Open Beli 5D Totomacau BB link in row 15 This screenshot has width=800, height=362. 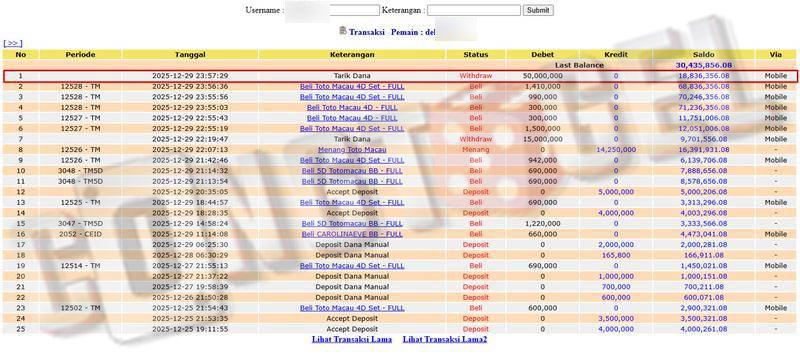352,223
